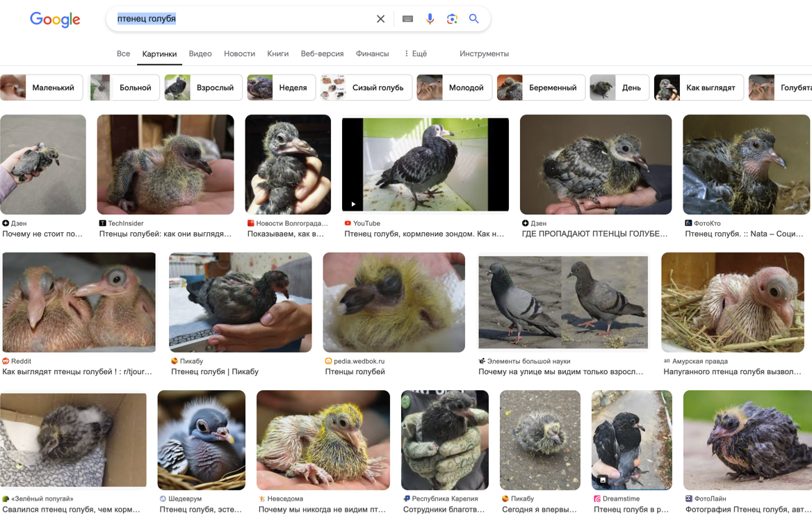Open the TechInsider result title link
The image size is (812, 525).
165,234
